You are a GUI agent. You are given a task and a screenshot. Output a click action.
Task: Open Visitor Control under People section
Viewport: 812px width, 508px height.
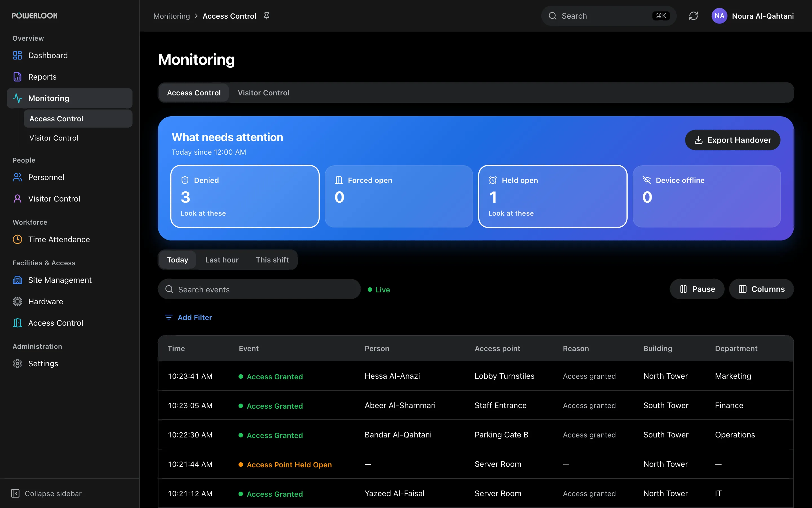click(69, 199)
